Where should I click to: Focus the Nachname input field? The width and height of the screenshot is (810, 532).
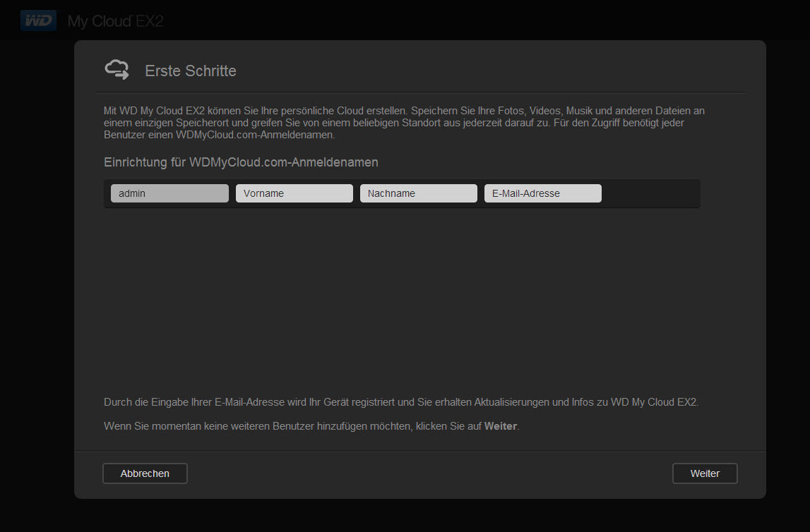(419, 193)
